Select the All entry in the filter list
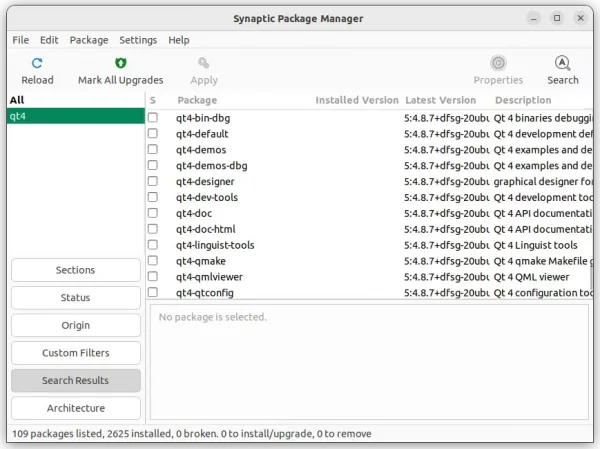 pos(76,100)
